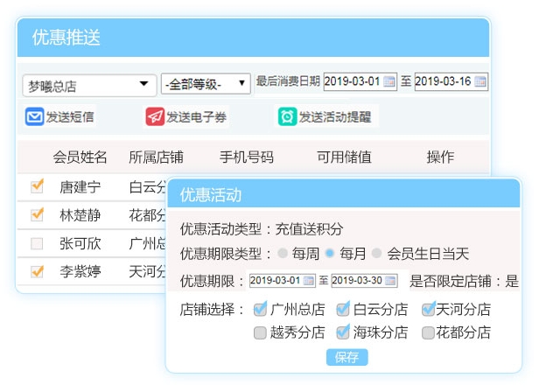The height and width of the screenshot is (392, 539).
Task: Uncheck the 白云分店 store checkbox
Action: pyautogui.click(x=343, y=309)
